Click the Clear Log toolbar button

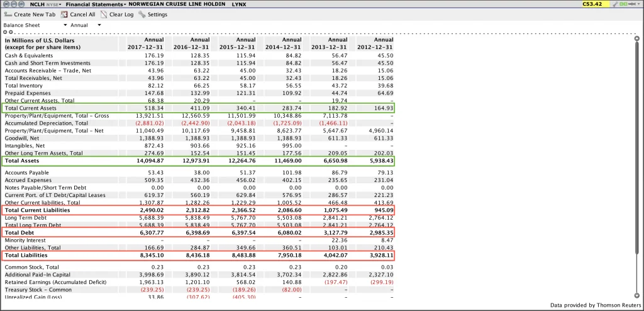click(x=117, y=14)
